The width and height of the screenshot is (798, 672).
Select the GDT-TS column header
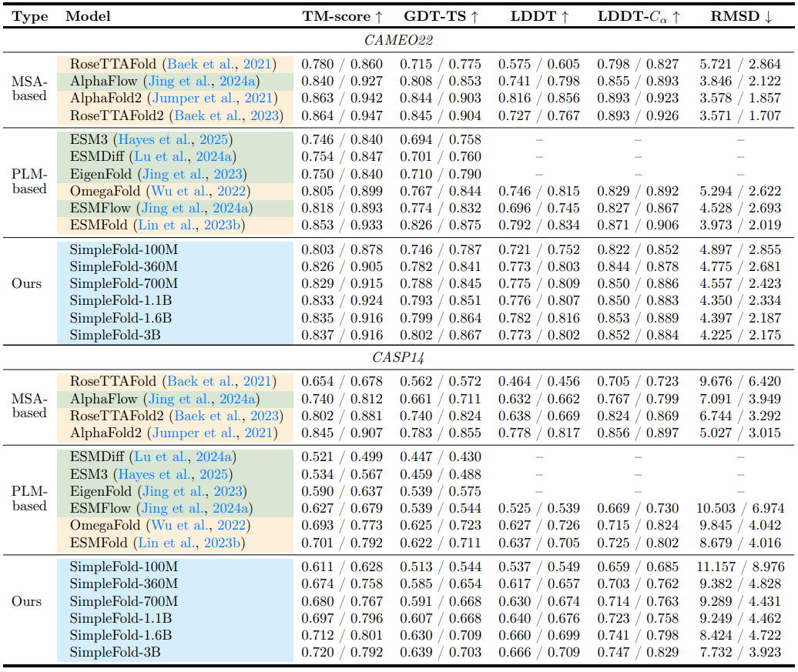point(440,16)
